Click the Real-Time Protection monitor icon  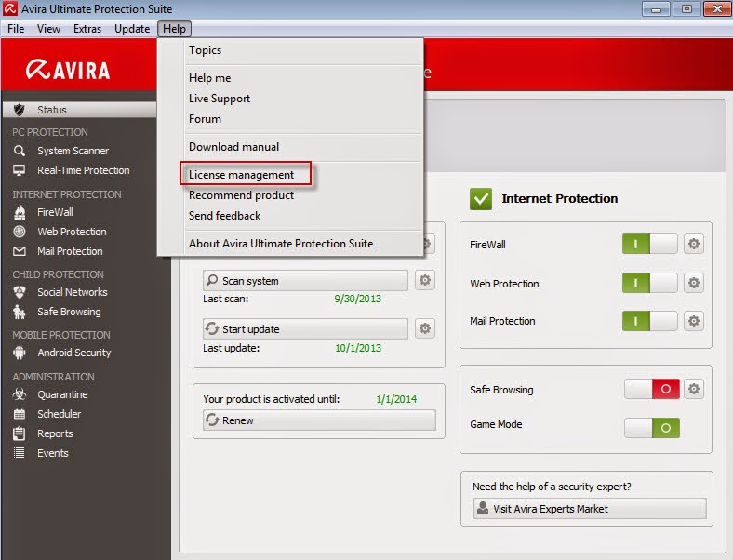(x=20, y=170)
